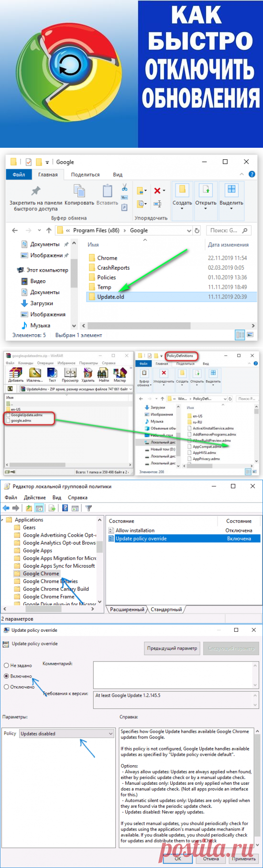Click Pin to Quick Access (Закрепить) ribbon icon
The height and width of the screenshot is (868, 263).
pos(36,191)
